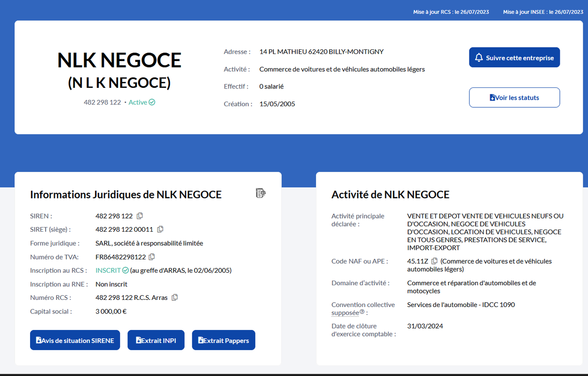
Task: Download the Extrait Pappers
Action: point(223,340)
